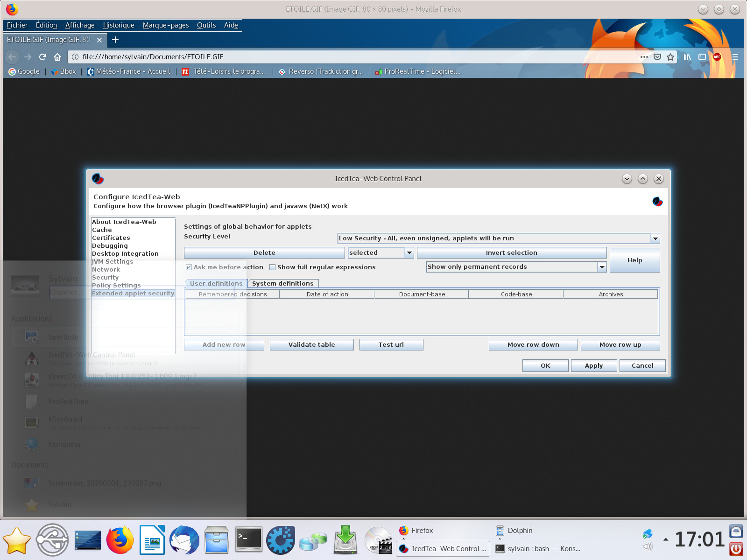747x560 pixels.
Task: Open the page actions three-dot menu
Action: pos(644,57)
